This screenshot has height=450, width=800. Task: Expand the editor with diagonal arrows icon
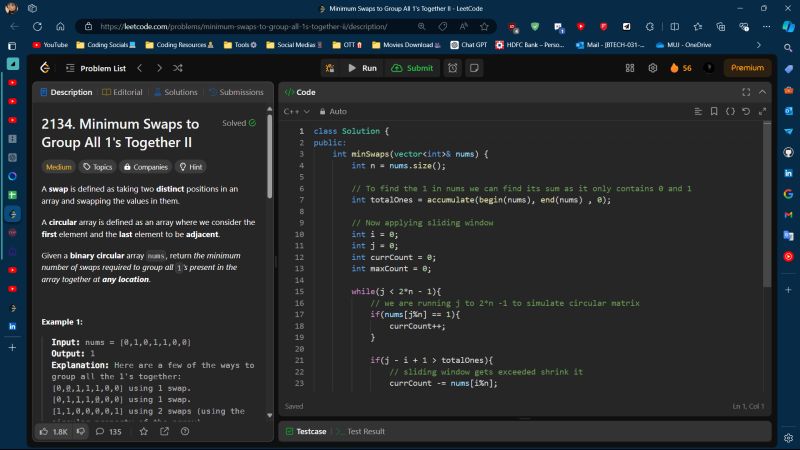(762, 111)
